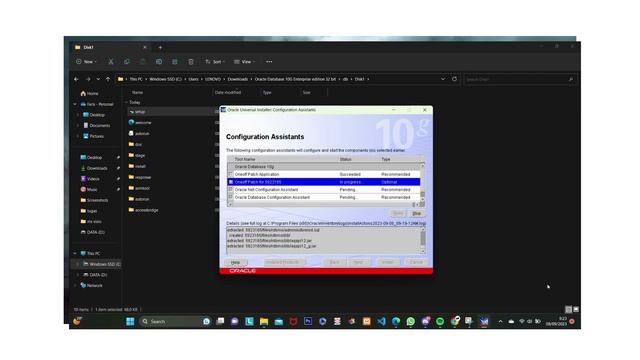Open Google Chrome from the taskbar
Screen dimensions: 640x360
[455, 322]
